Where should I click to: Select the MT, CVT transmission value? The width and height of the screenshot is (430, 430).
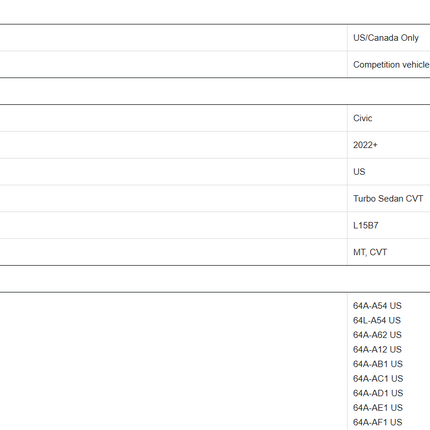(x=370, y=252)
